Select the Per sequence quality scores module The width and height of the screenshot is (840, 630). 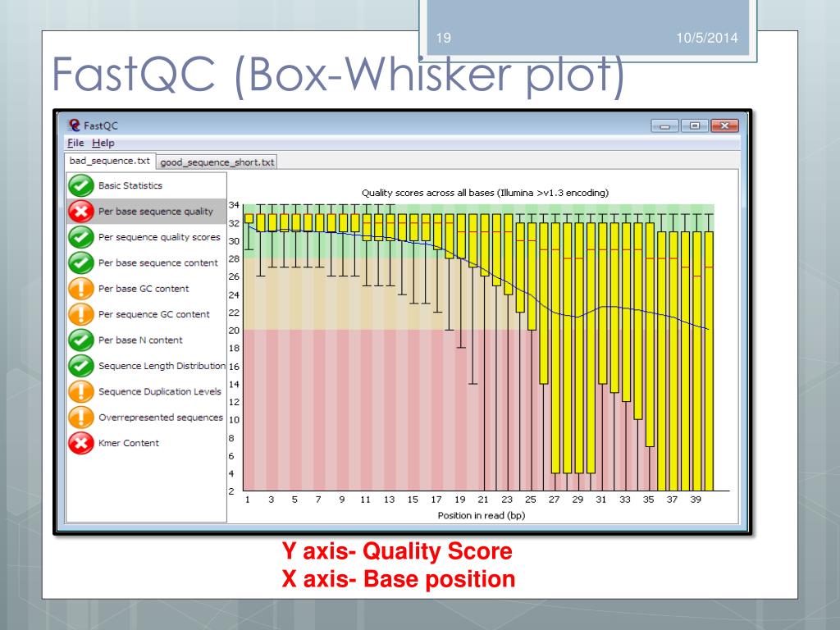(x=146, y=237)
